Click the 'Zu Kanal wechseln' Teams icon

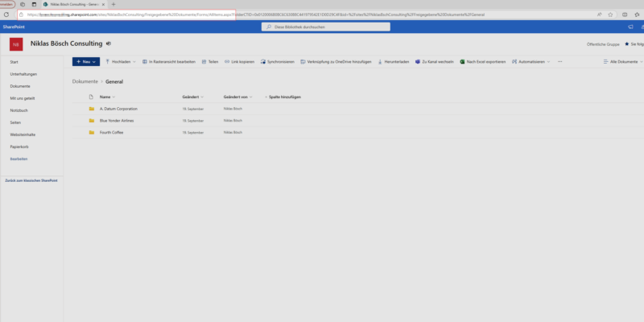418,62
